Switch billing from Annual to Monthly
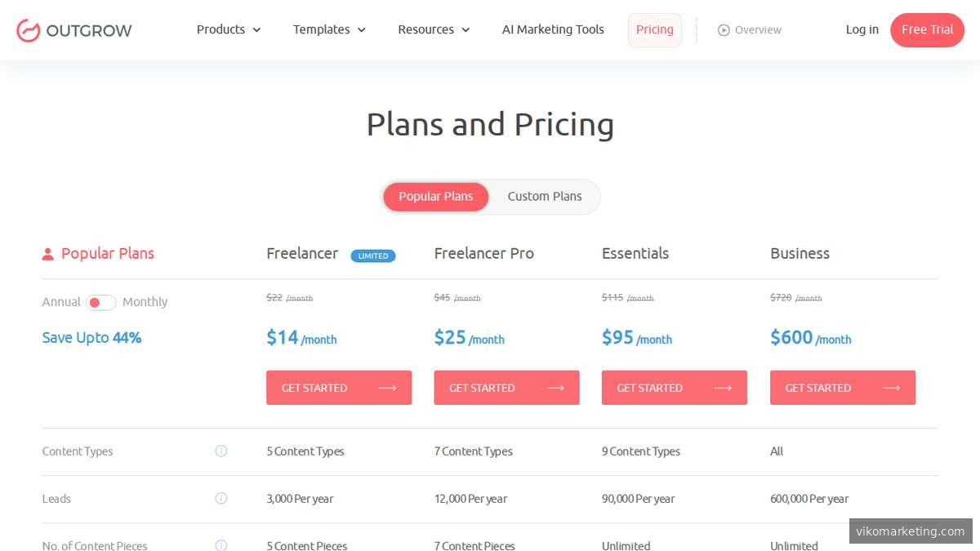Viewport: 980px width, 551px height. (101, 302)
